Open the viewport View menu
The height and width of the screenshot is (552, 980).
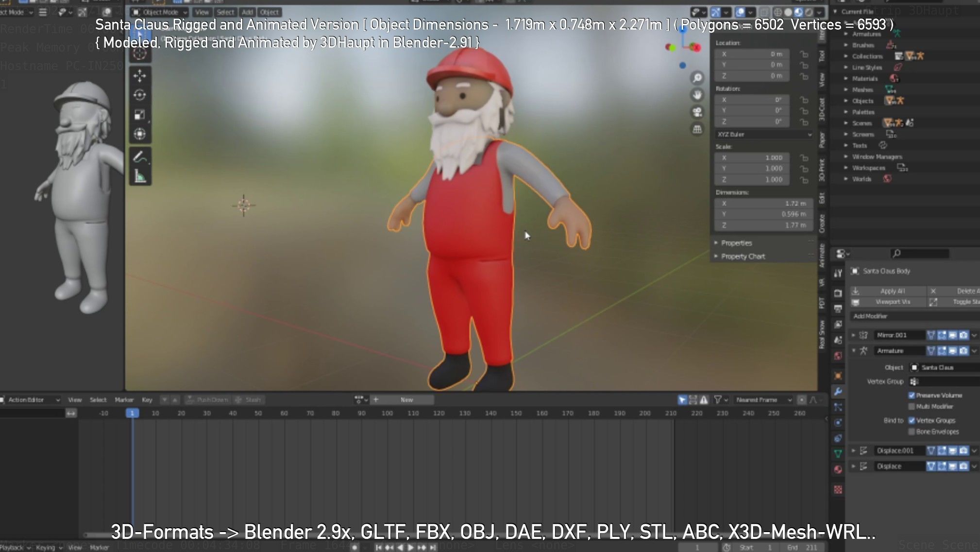pyautogui.click(x=202, y=12)
